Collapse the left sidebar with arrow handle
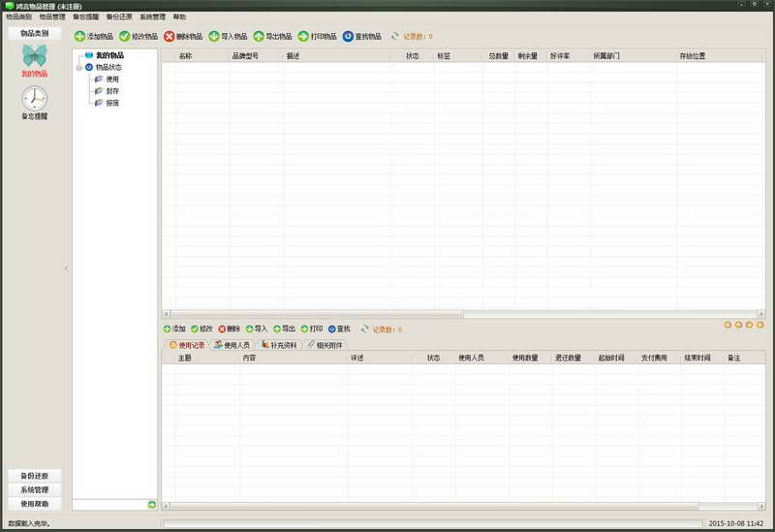 coord(66,268)
